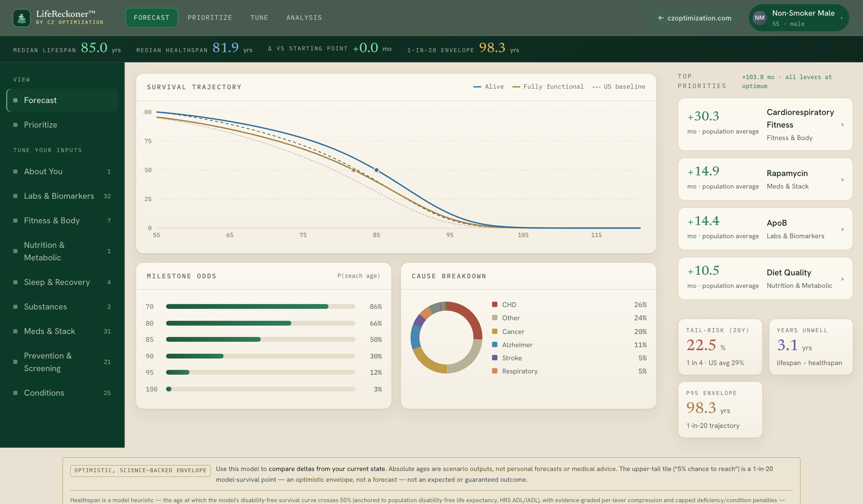Toggle the Alive legend line

click(x=488, y=86)
